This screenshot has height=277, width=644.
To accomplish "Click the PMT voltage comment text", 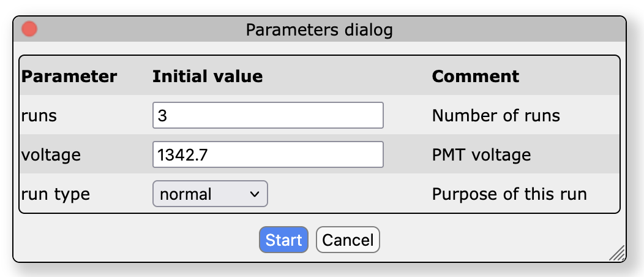I will click(481, 155).
